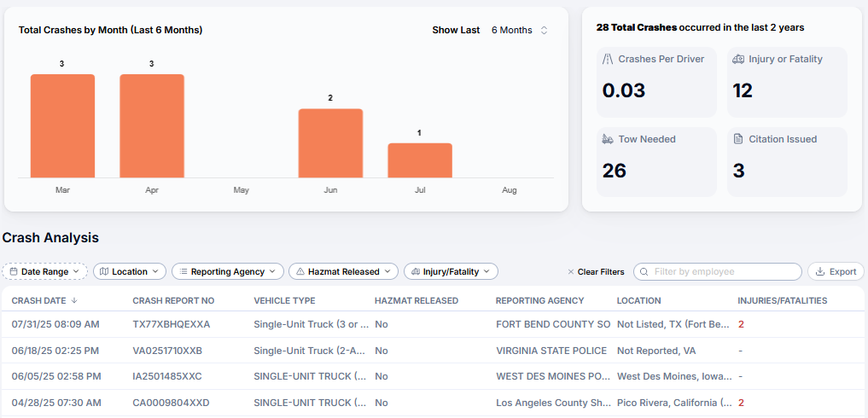Click the sort arrow next to Crash Date
Image resolution: width=868 pixels, height=418 pixels.
[74, 300]
